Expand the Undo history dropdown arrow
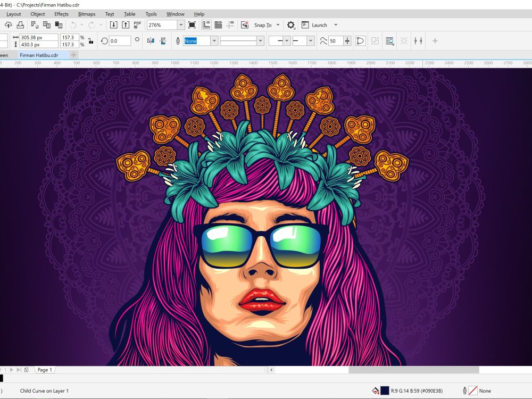 82,25
